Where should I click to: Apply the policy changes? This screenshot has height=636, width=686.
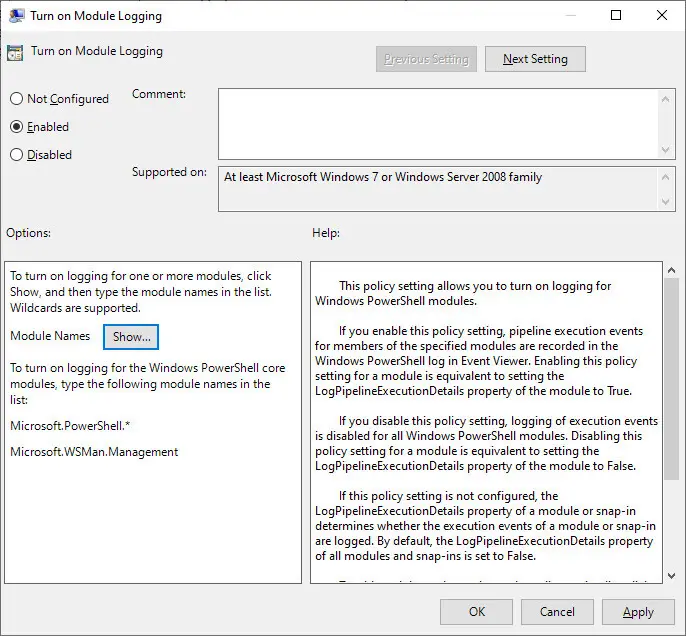pos(637,612)
